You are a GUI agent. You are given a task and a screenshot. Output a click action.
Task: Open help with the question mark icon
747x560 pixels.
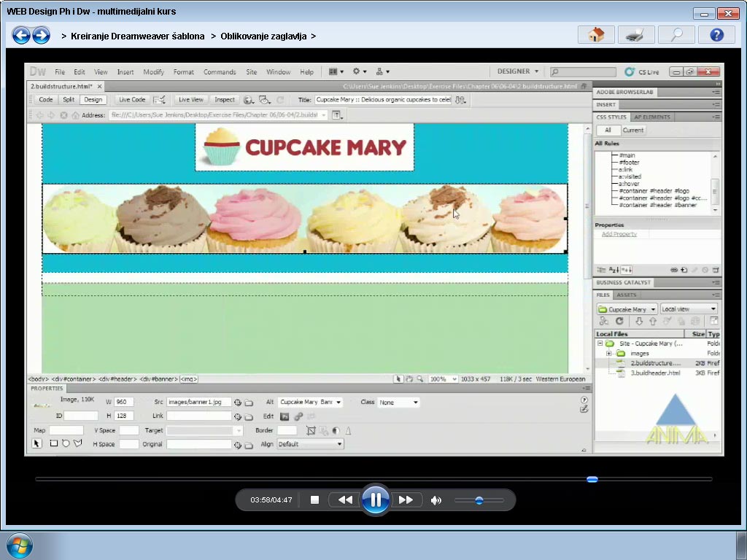click(x=716, y=34)
